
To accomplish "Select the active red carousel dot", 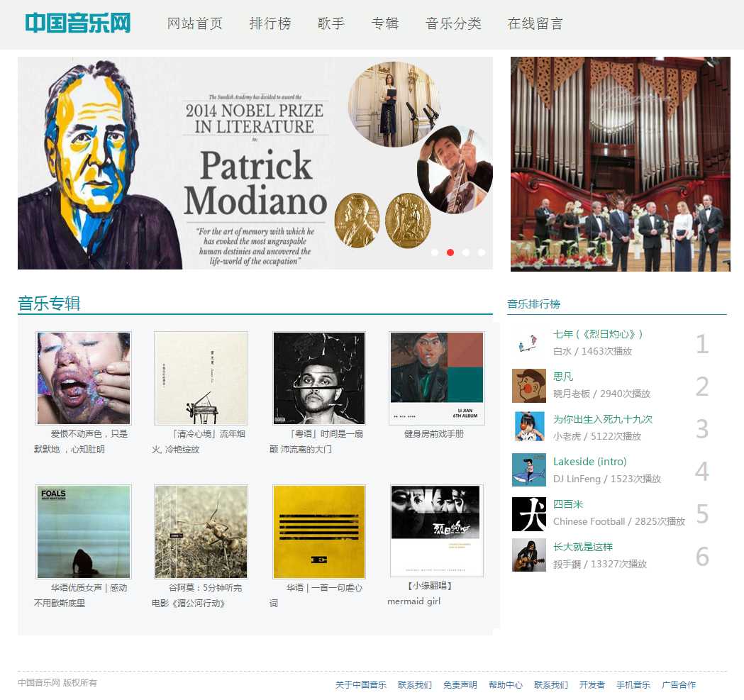I will point(450,252).
